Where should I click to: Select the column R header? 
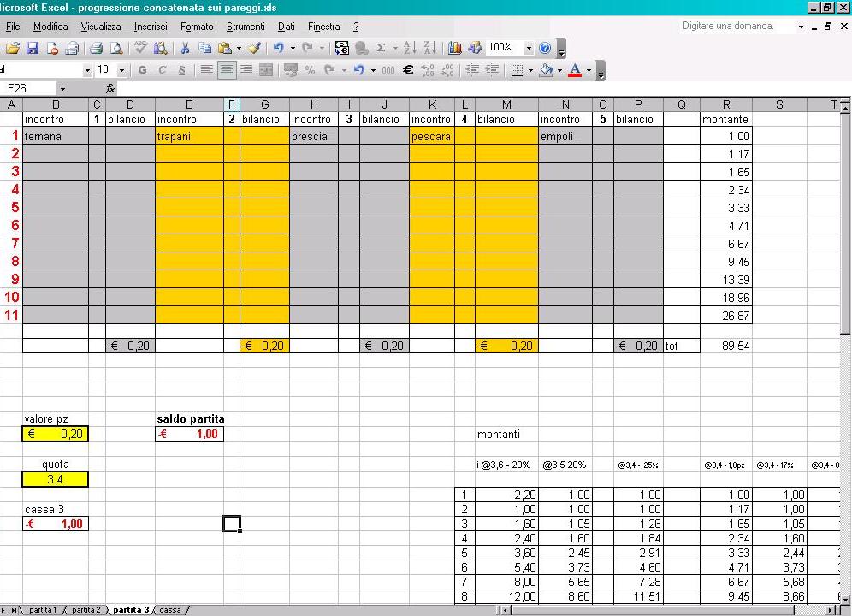(725, 104)
